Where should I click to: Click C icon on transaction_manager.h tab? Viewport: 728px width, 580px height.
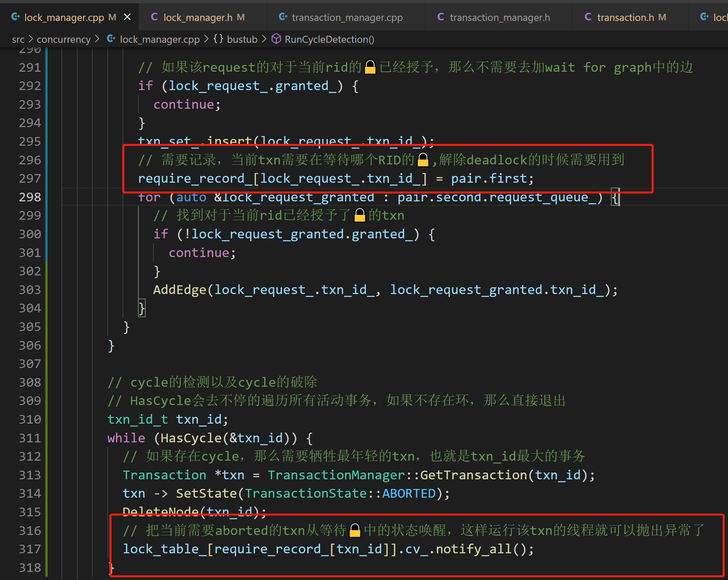(x=441, y=17)
